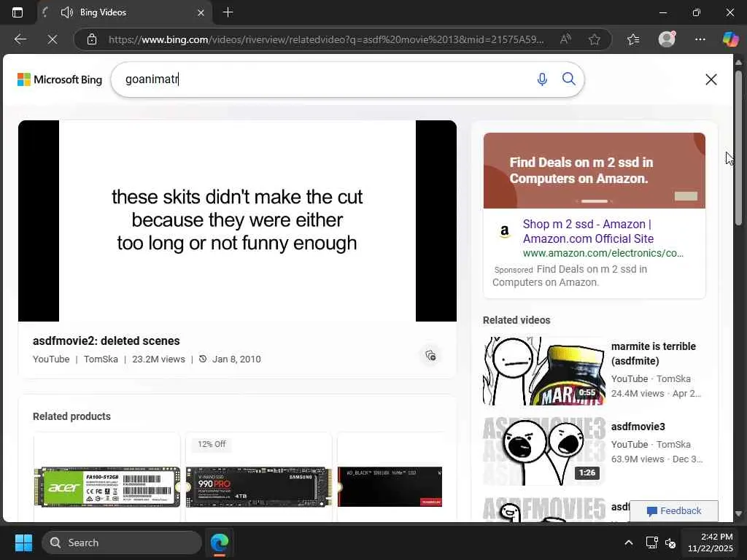747x560 pixels.
Task: Open TomSka channel name
Action: 101,359
